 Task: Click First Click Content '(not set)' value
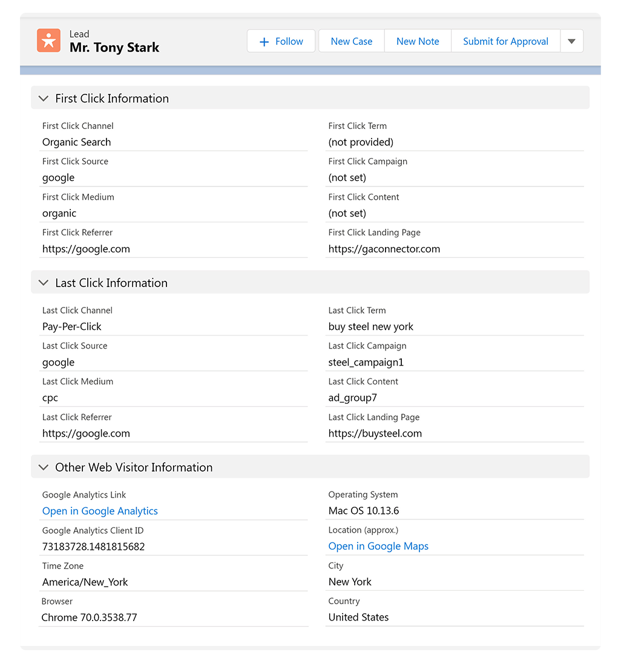(347, 214)
